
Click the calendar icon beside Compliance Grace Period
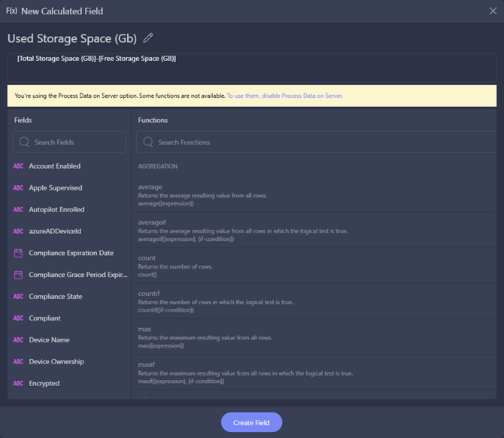(18, 275)
